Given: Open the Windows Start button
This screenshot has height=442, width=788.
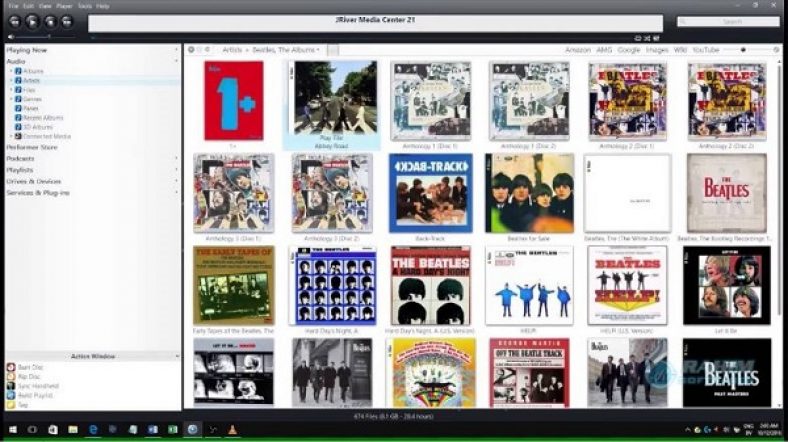Looking at the screenshot, I should [13, 430].
